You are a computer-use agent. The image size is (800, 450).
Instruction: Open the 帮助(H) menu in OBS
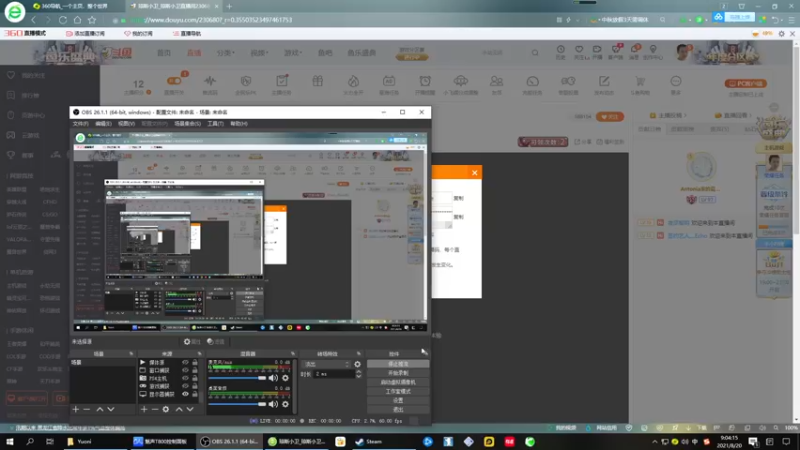[239, 123]
